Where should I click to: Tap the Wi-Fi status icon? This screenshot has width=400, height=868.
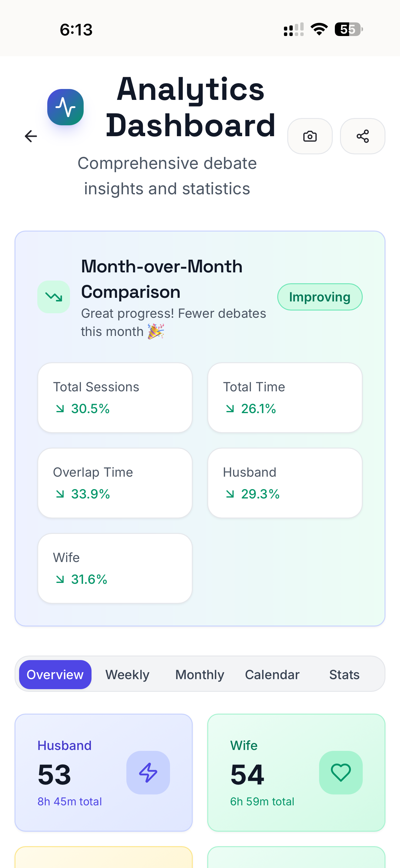click(x=319, y=29)
